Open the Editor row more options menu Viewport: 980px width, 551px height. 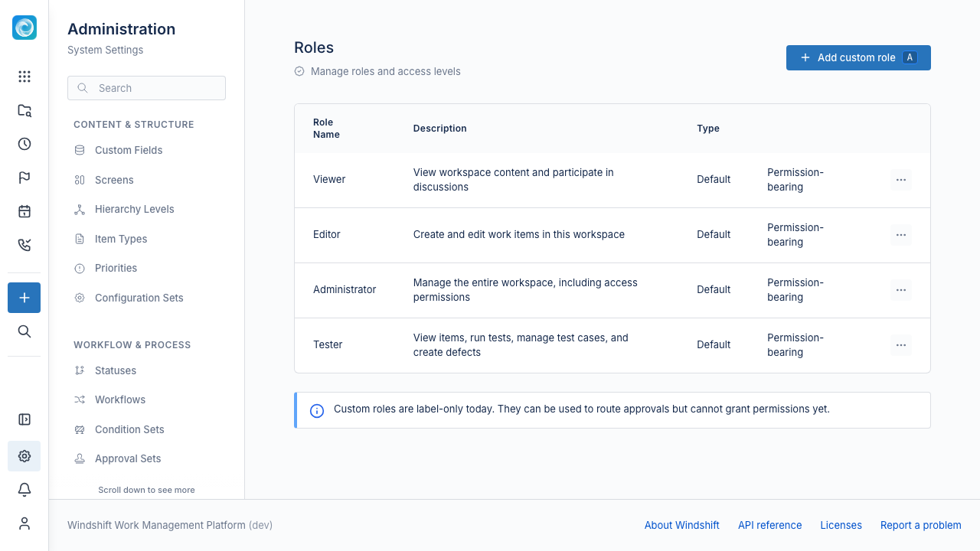[901, 235]
